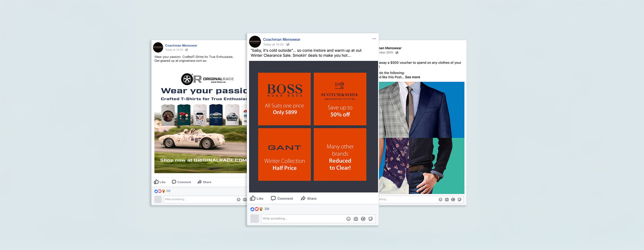
Task: Share the Original Race T-shirt post
Action: (x=204, y=182)
